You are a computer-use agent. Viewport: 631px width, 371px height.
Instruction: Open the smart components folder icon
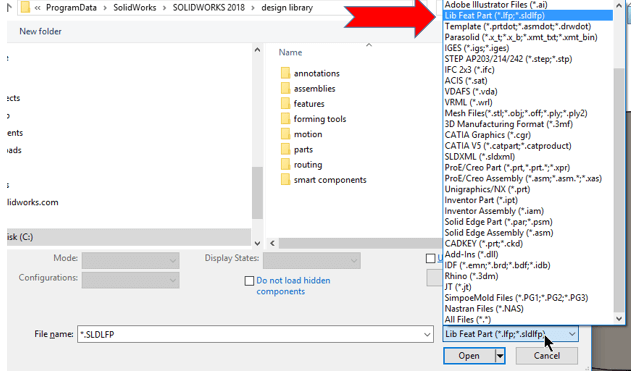285,180
